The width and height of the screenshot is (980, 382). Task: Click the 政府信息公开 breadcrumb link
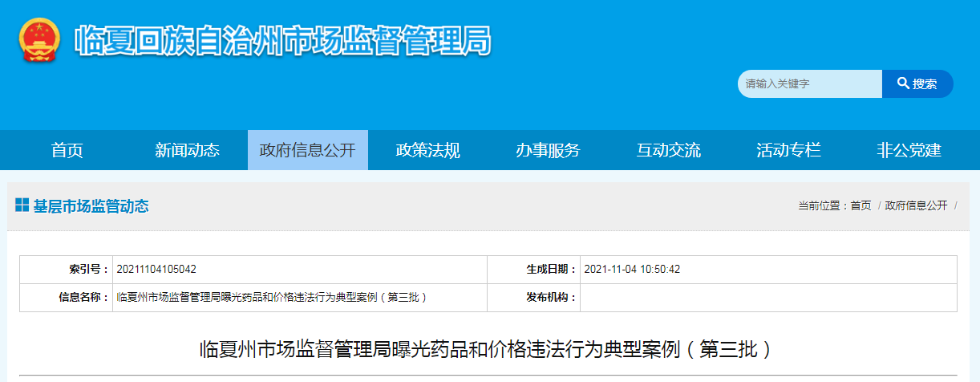(x=916, y=205)
